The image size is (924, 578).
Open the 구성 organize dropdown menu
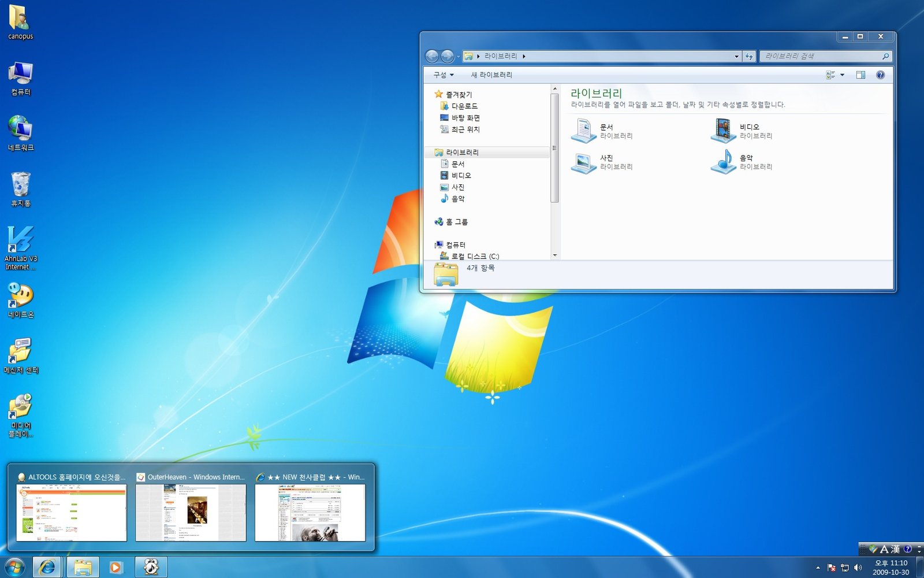pos(443,75)
